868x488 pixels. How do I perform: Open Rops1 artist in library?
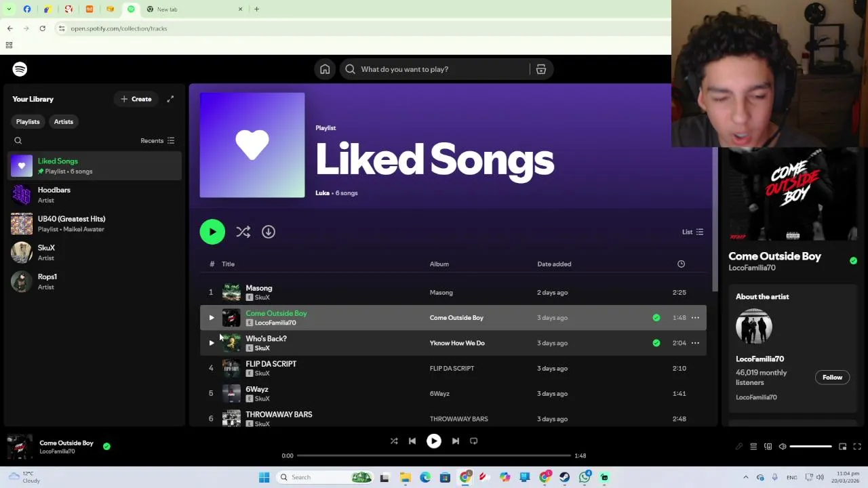click(x=95, y=281)
